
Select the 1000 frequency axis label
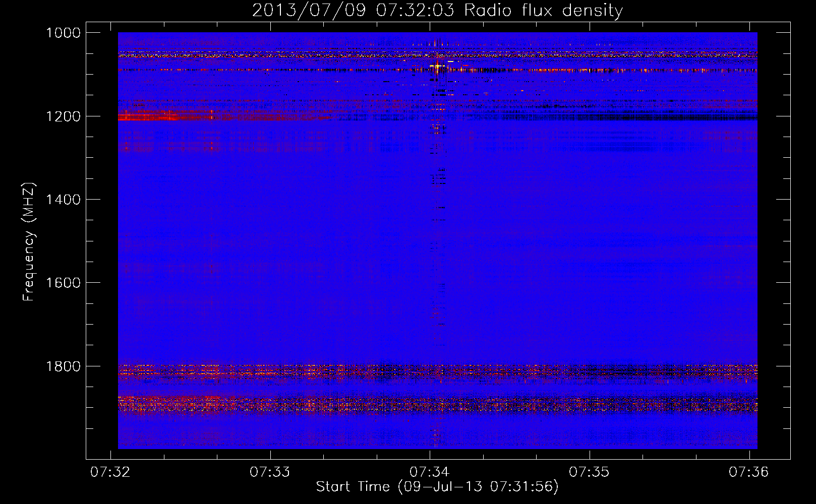point(63,33)
